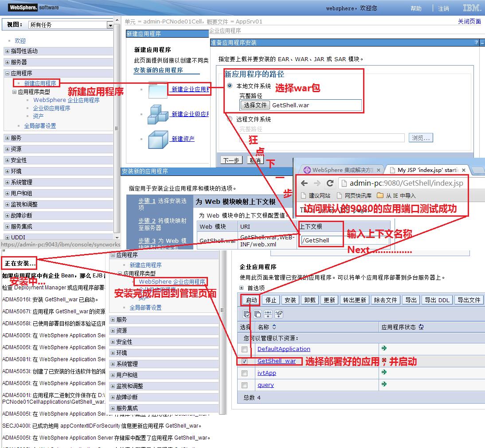
Task: Expand 故障诊断 in the main navigation under 视图
Action: click(7, 215)
